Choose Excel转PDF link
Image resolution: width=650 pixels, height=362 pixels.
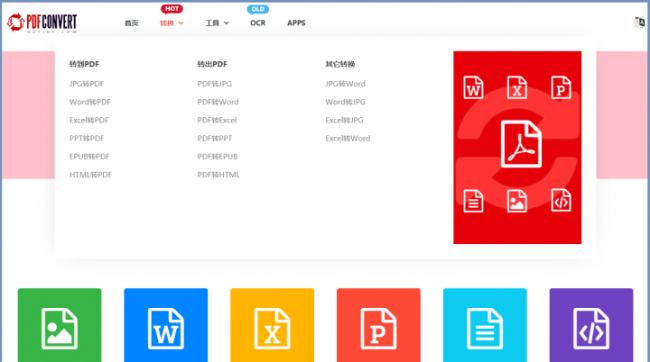(89, 120)
